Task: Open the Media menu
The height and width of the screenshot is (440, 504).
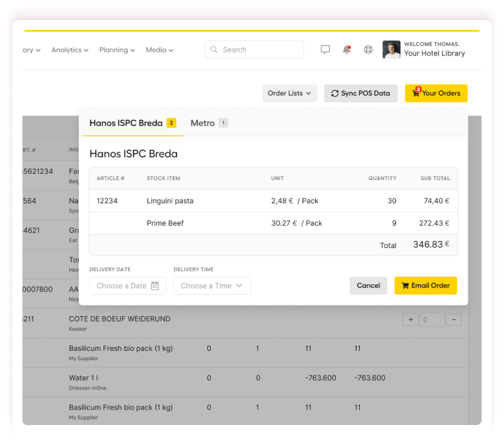Action: coord(158,50)
